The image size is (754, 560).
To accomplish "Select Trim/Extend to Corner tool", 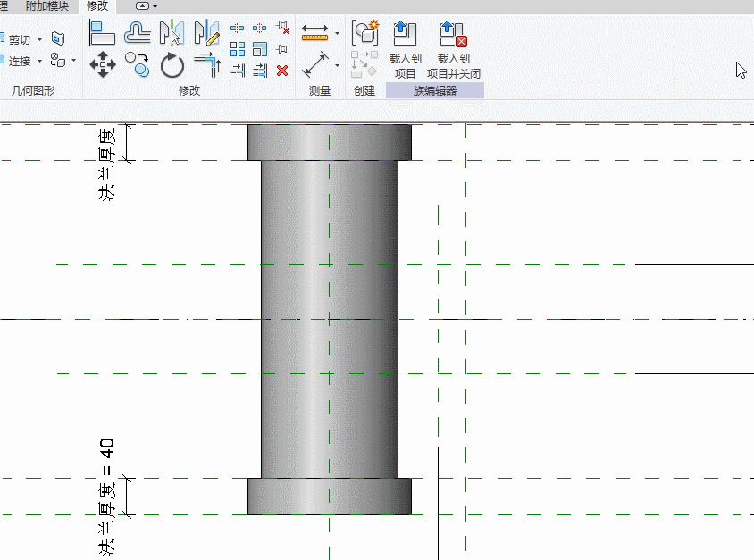I will pyautogui.click(x=206, y=65).
